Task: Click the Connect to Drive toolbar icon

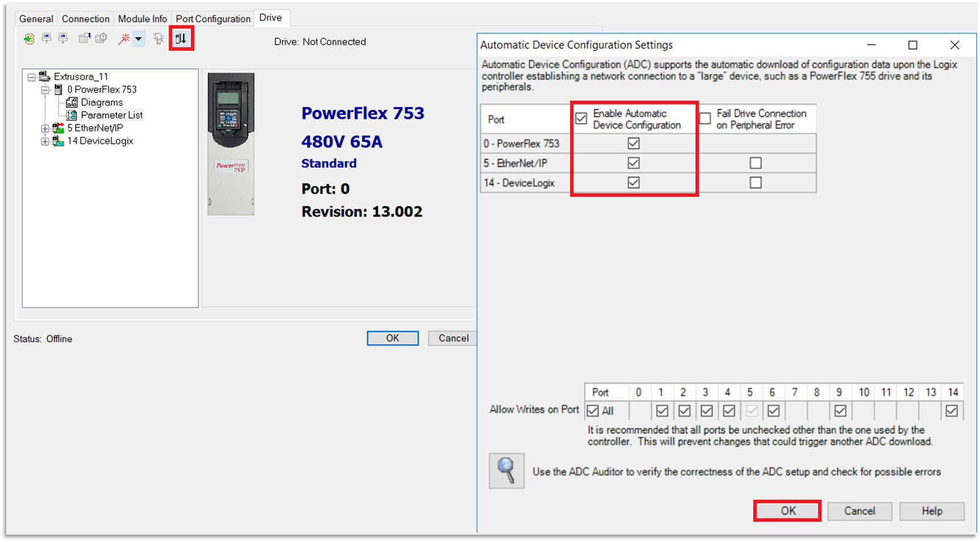Action: [x=29, y=39]
